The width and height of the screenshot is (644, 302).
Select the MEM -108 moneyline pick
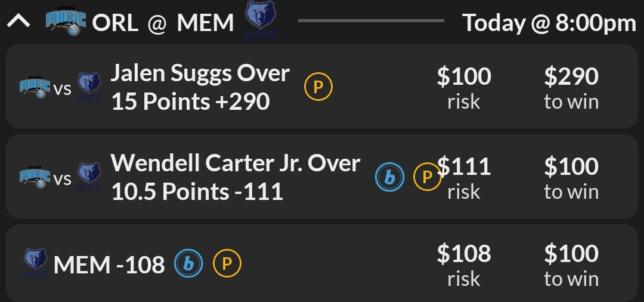[109, 264]
